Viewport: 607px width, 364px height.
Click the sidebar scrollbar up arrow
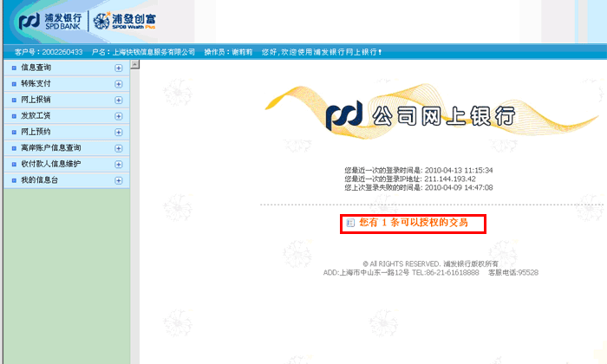(134, 65)
